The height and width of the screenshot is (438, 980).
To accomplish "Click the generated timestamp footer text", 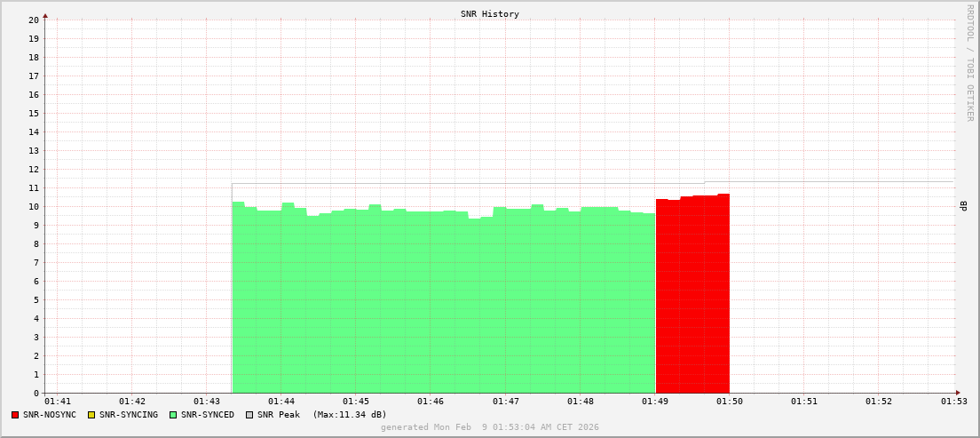I will (489, 427).
